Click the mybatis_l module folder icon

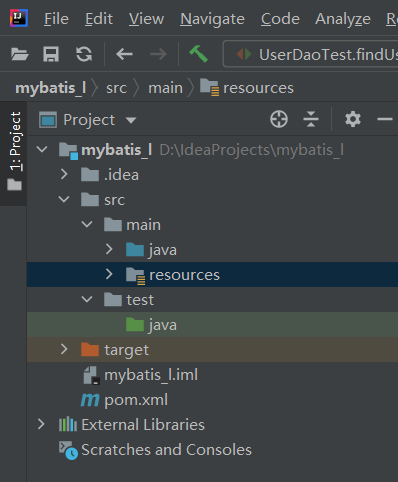pos(69,151)
